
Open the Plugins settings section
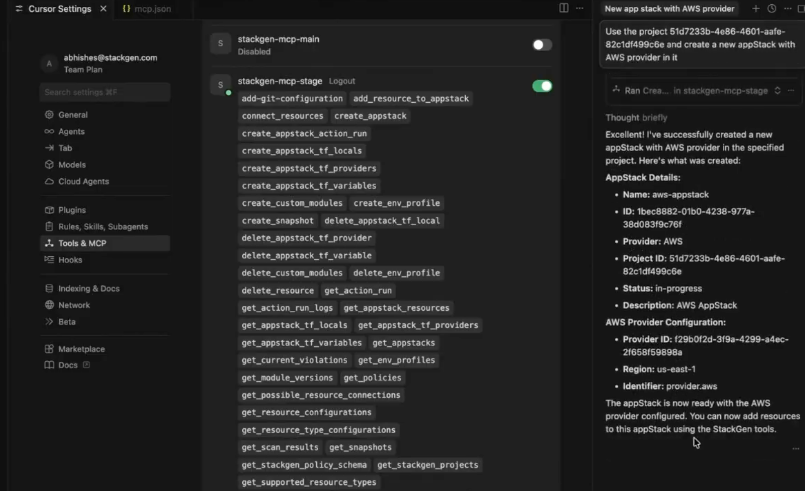tap(71, 210)
